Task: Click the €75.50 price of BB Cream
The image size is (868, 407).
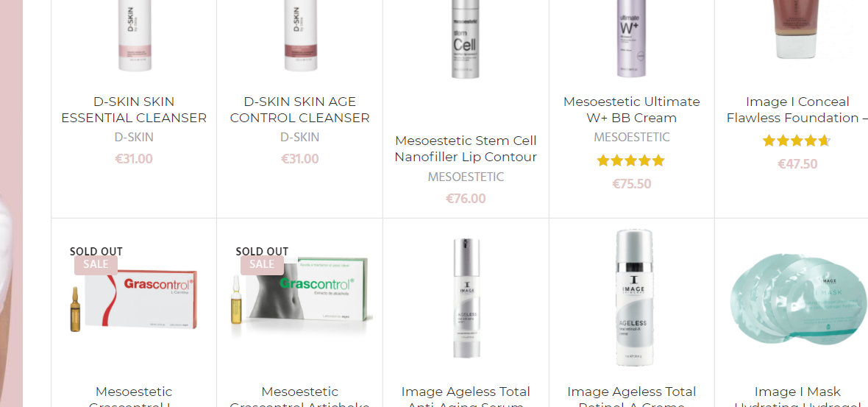Action: point(631,184)
